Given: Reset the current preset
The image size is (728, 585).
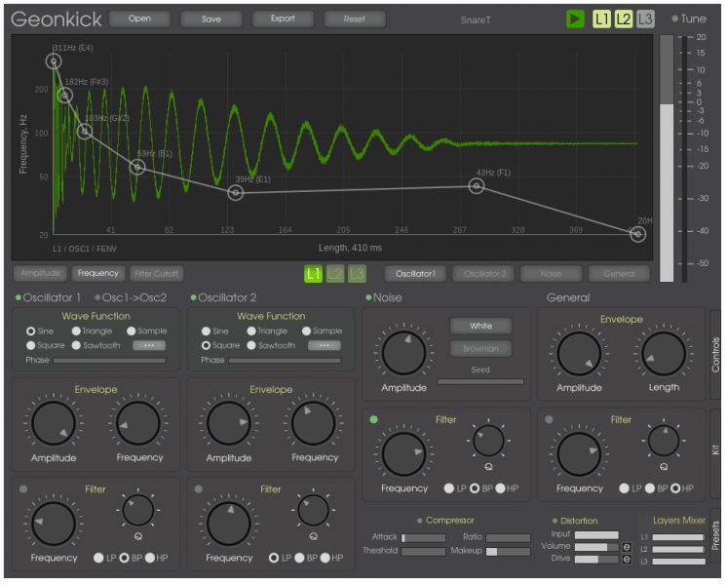Looking at the screenshot, I should coord(354,19).
